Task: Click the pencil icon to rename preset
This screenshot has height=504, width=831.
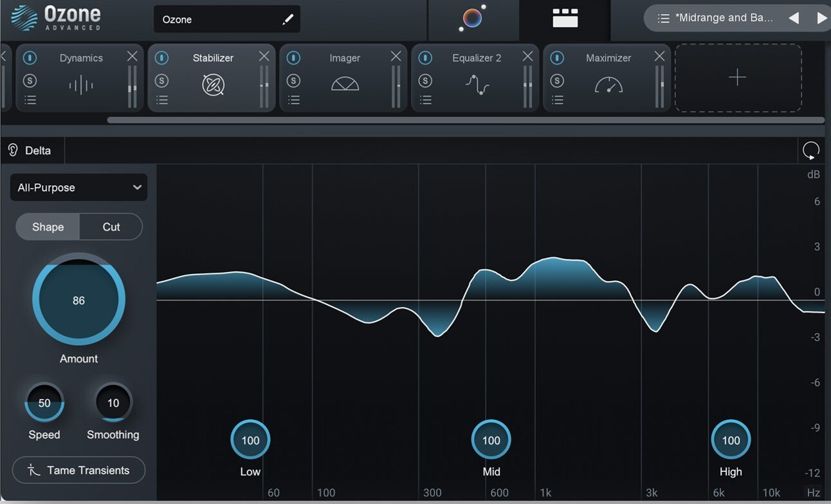Action: pyautogui.click(x=288, y=19)
